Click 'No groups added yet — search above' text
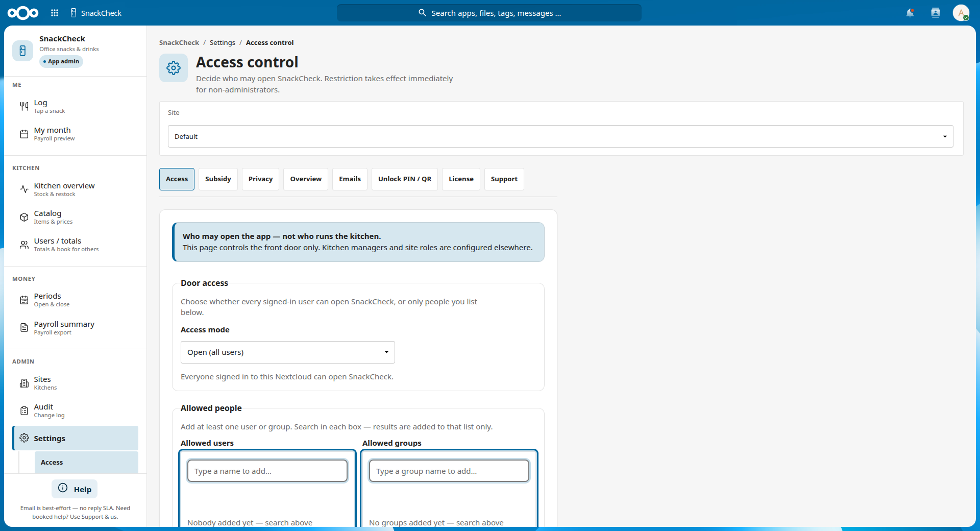 click(x=436, y=522)
